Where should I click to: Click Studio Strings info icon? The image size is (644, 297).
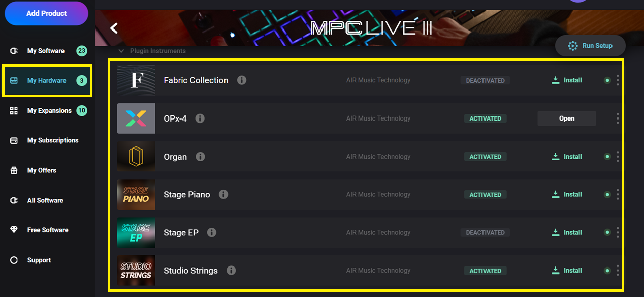231,271
